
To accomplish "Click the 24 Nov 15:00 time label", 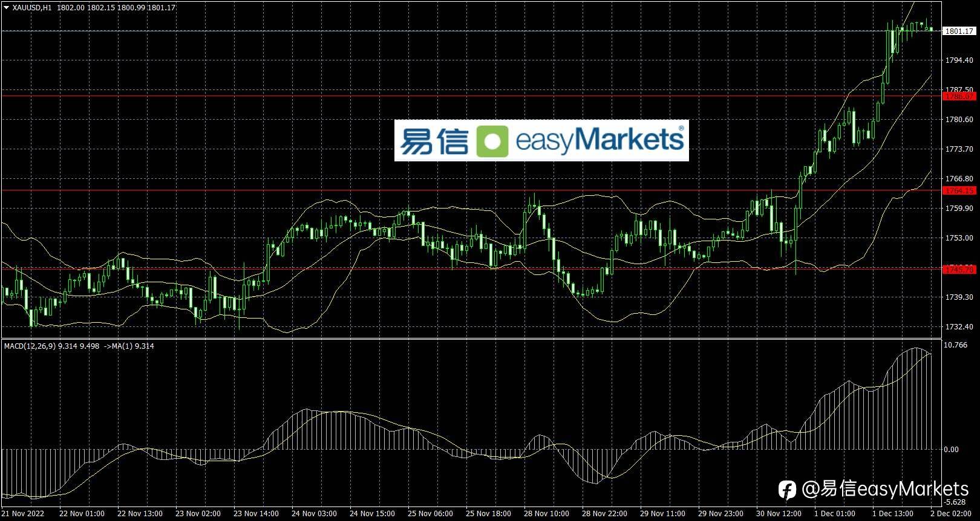I will click(x=372, y=514).
